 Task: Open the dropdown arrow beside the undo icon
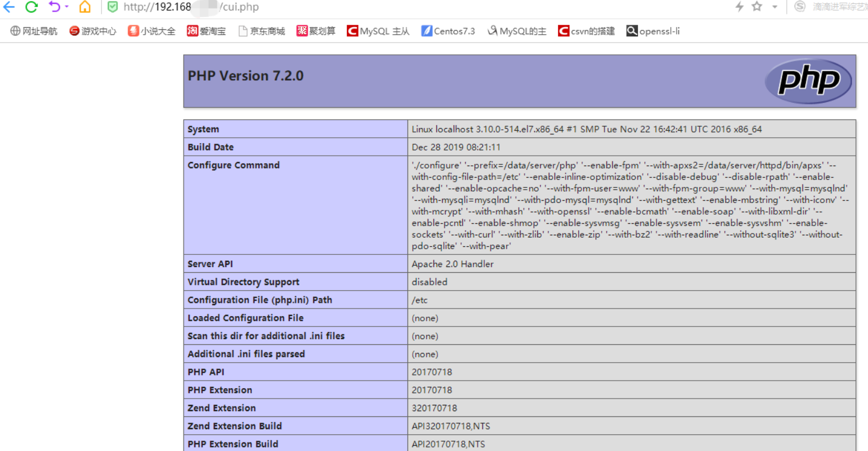point(67,7)
